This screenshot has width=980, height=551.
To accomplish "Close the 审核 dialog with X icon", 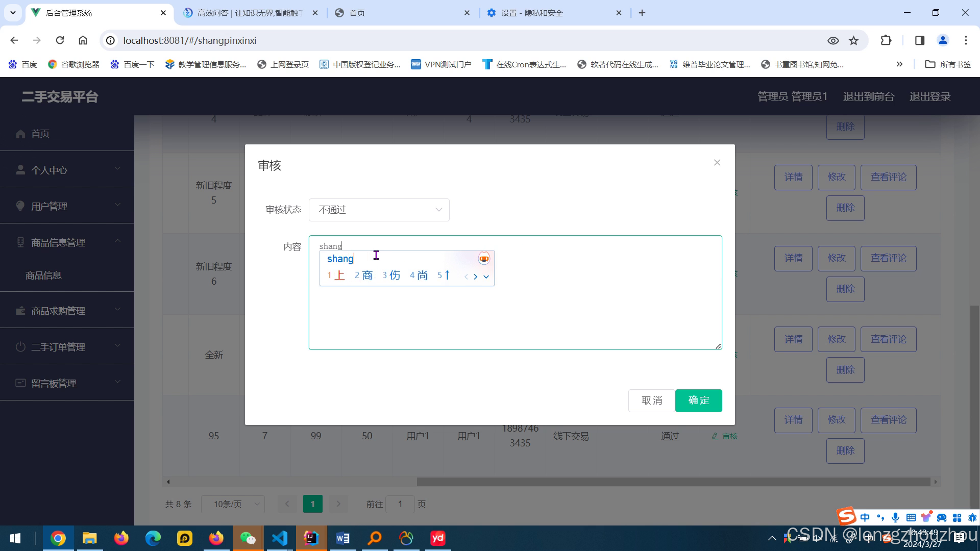I will (717, 163).
